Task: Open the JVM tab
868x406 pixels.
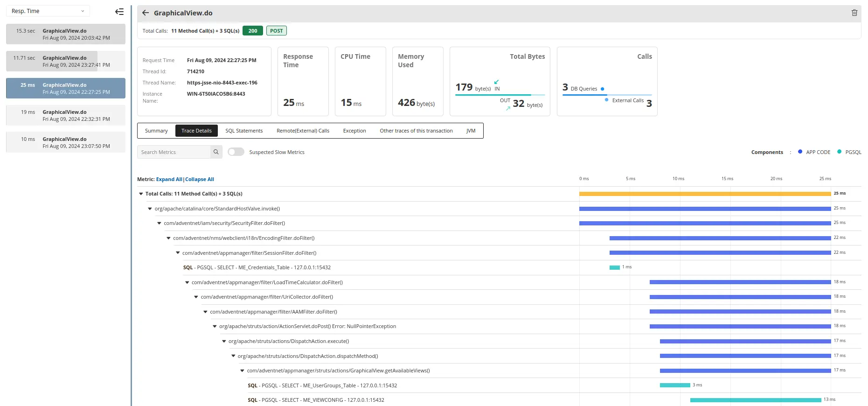Action: point(471,131)
